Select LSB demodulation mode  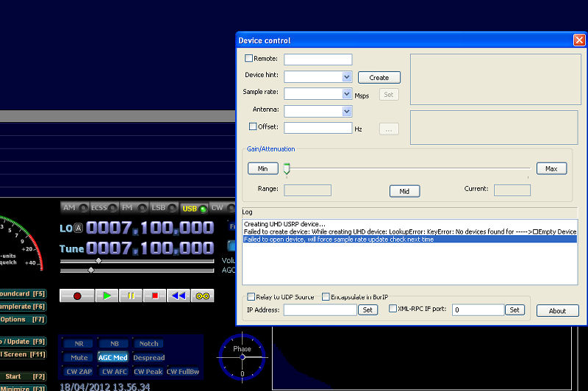(163, 208)
